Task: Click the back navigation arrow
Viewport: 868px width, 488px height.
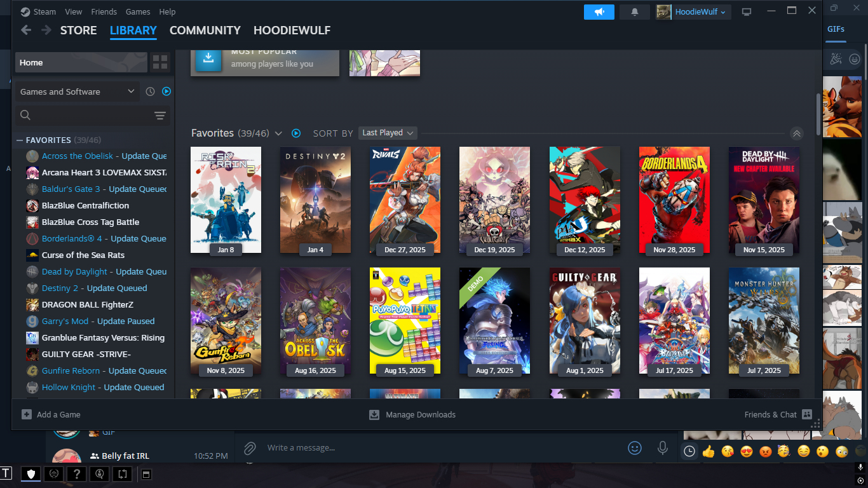Action: pos(26,30)
